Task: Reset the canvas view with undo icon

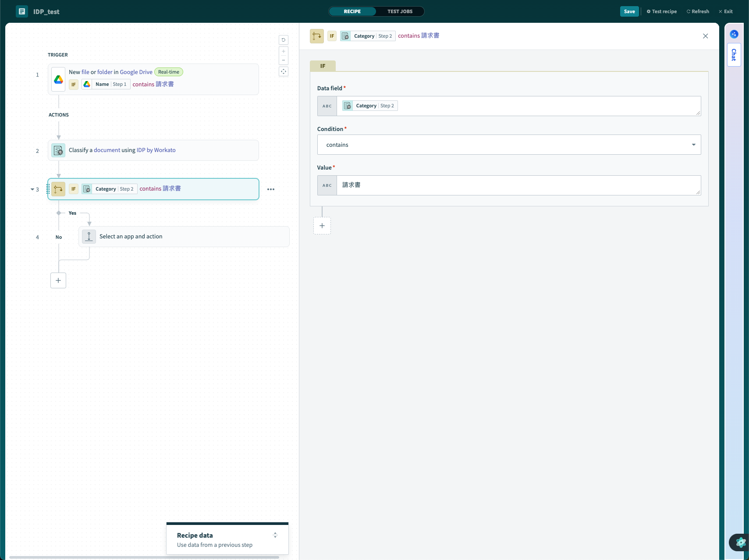Action: (x=284, y=40)
